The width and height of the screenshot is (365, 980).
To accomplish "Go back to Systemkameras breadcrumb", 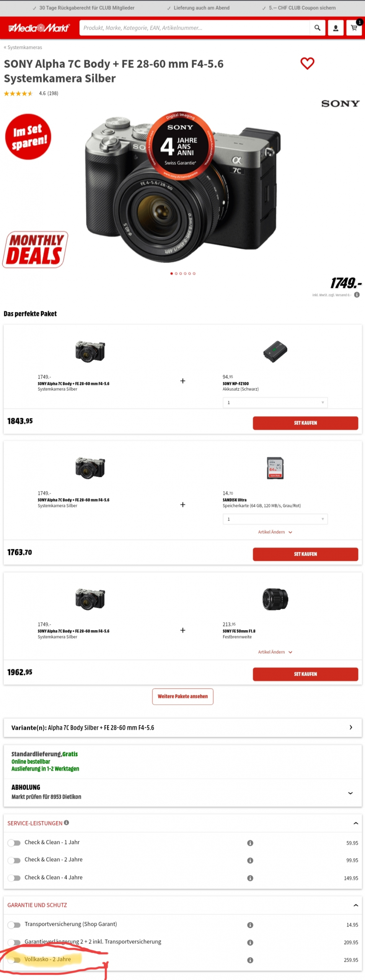I will pos(23,47).
